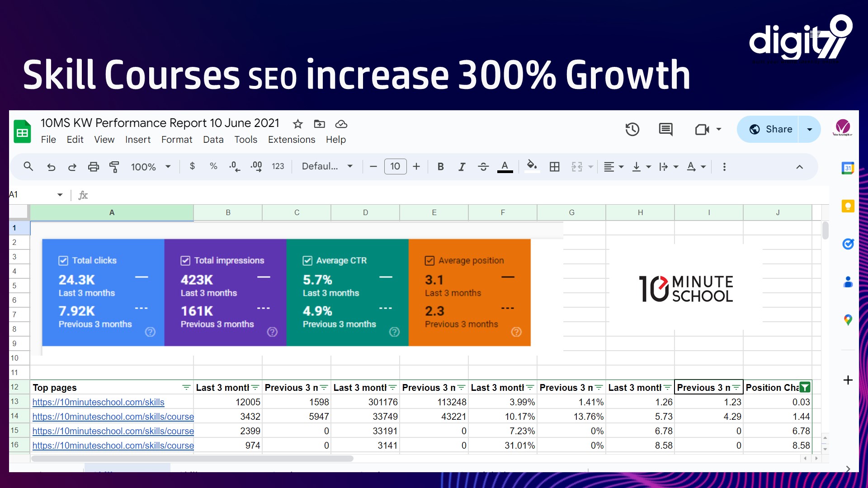Open the borders tool
868x488 pixels.
tap(555, 167)
